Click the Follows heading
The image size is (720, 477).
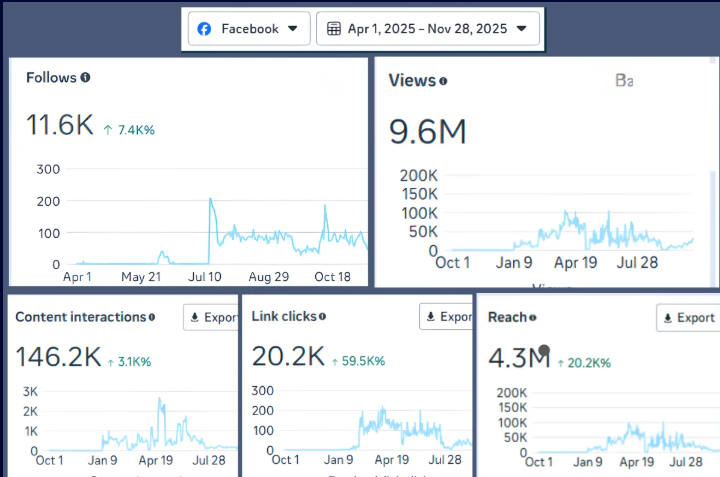51,78
